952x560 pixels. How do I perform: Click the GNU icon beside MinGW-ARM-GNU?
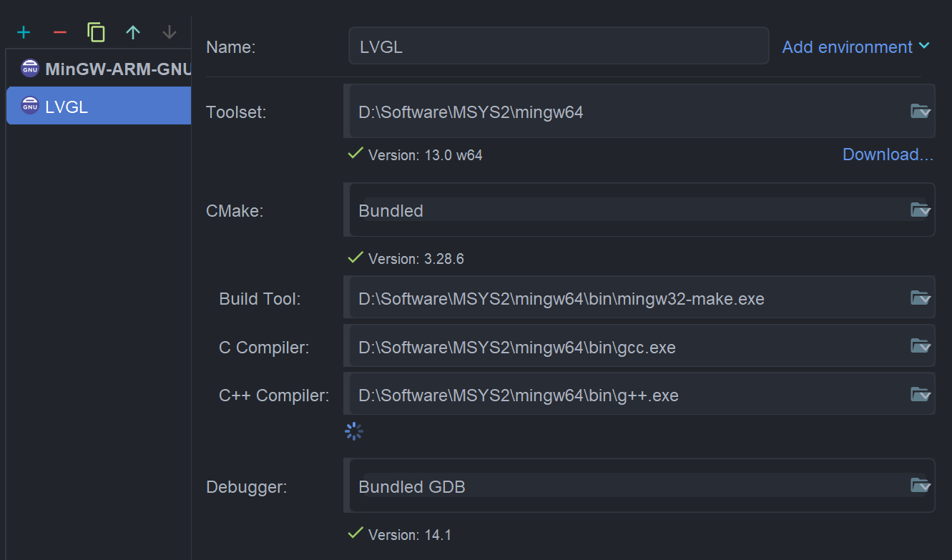[x=30, y=69]
